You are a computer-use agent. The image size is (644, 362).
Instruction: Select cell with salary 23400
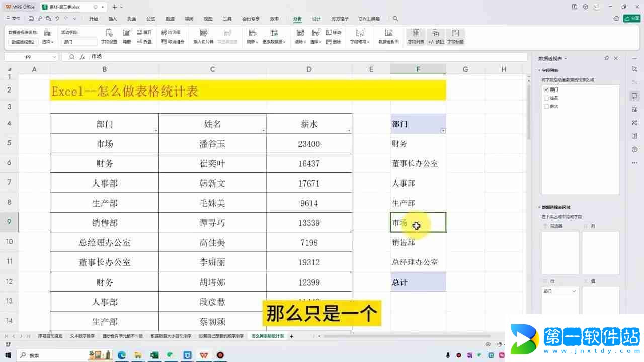click(309, 144)
